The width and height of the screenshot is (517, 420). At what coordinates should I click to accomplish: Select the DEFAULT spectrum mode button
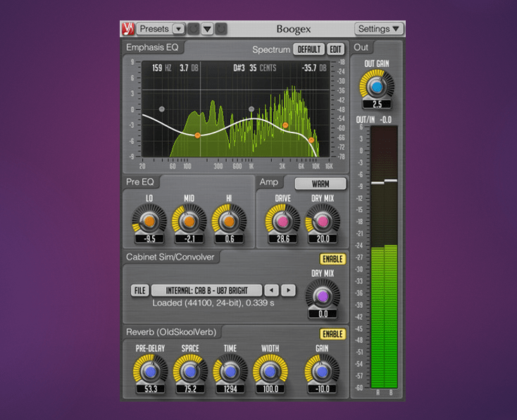click(x=309, y=49)
